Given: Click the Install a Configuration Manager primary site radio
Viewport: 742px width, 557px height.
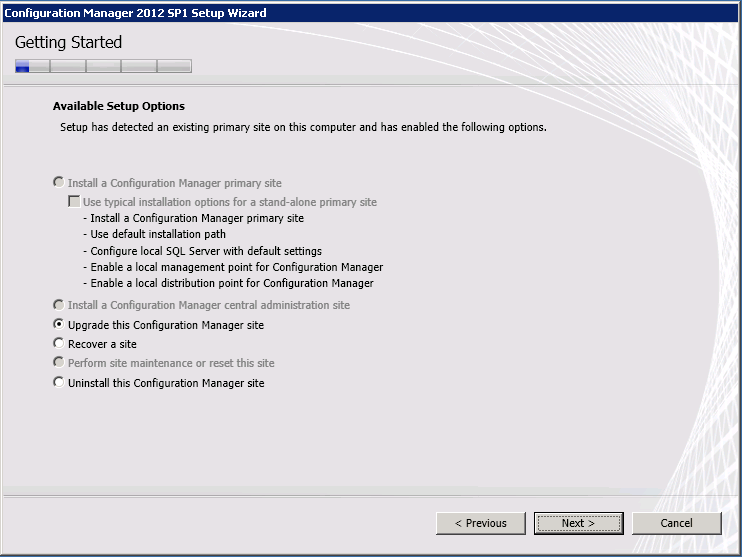Looking at the screenshot, I should tap(59, 184).
